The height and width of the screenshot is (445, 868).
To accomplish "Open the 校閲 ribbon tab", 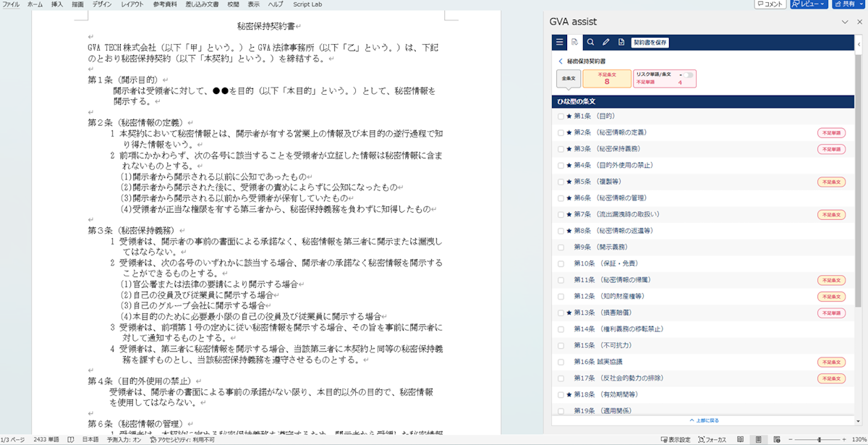I will (x=233, y=4).
